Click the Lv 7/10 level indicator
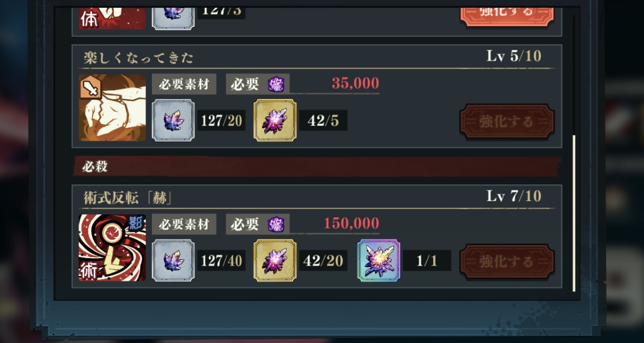This screenshot has height=343, width=644. [514, 196]
